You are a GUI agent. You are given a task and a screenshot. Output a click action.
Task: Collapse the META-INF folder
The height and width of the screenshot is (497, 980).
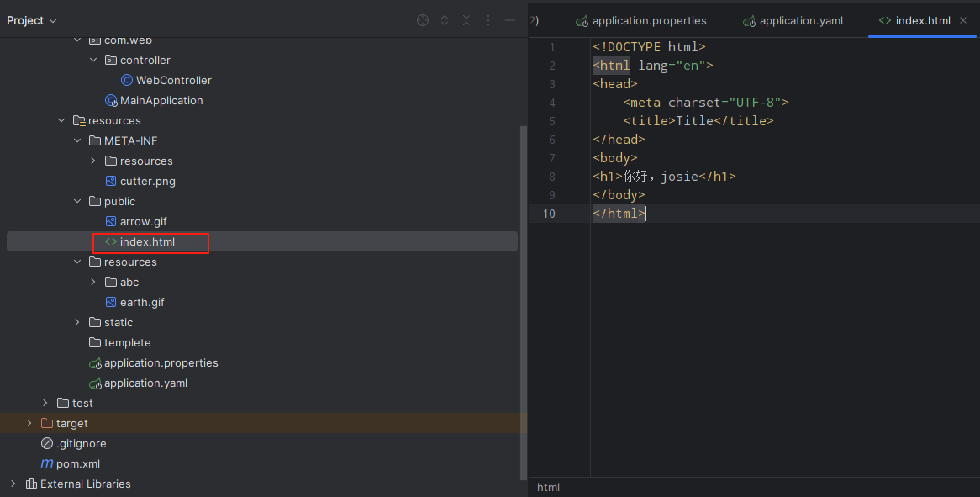(x=77, y=140)
